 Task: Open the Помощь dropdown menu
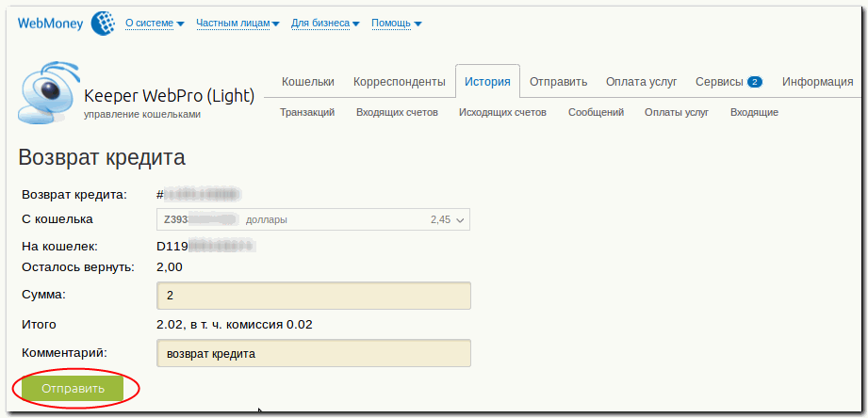pos(396,24)
